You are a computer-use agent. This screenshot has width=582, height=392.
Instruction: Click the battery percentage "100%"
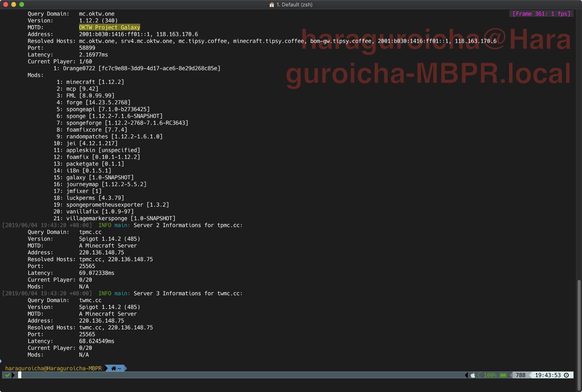[490, 375]
